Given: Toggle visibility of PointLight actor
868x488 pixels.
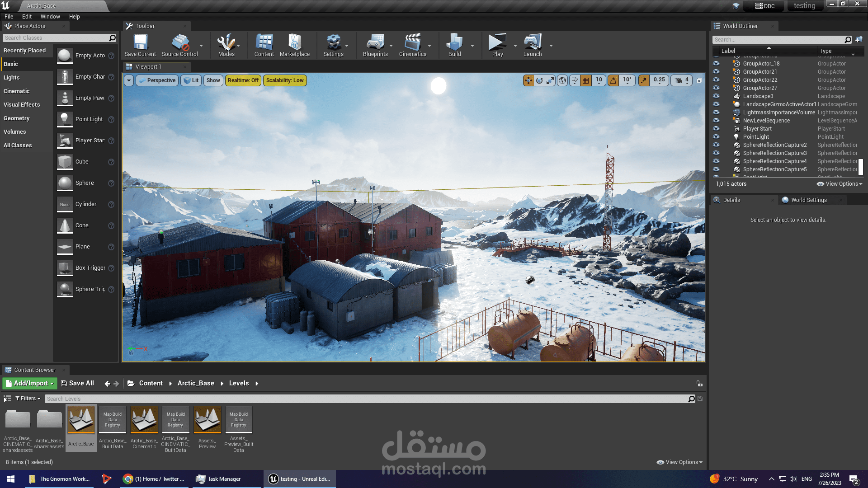Looking at the screenshot, I should 716,137.
